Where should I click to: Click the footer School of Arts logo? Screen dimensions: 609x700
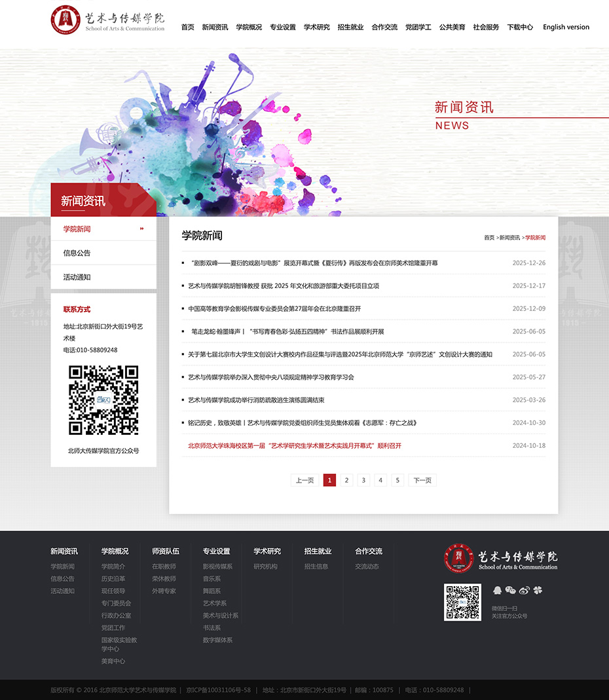(501, 559)
